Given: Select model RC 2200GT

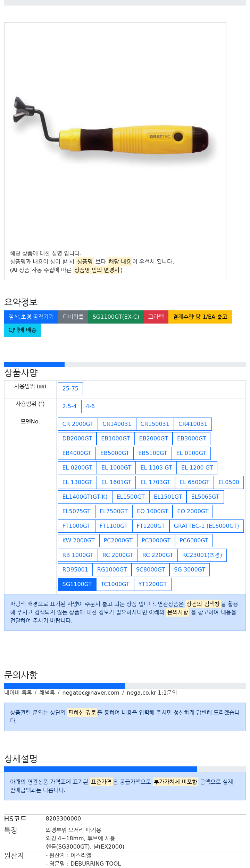Looking at the screenshot, I should (158, 555).
